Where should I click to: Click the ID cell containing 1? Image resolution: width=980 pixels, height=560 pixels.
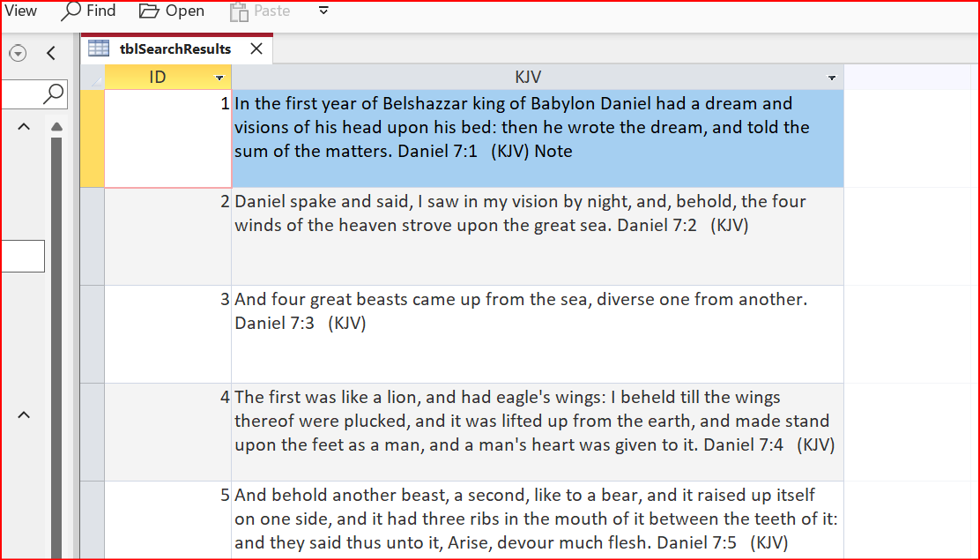(x=167, y=138)
